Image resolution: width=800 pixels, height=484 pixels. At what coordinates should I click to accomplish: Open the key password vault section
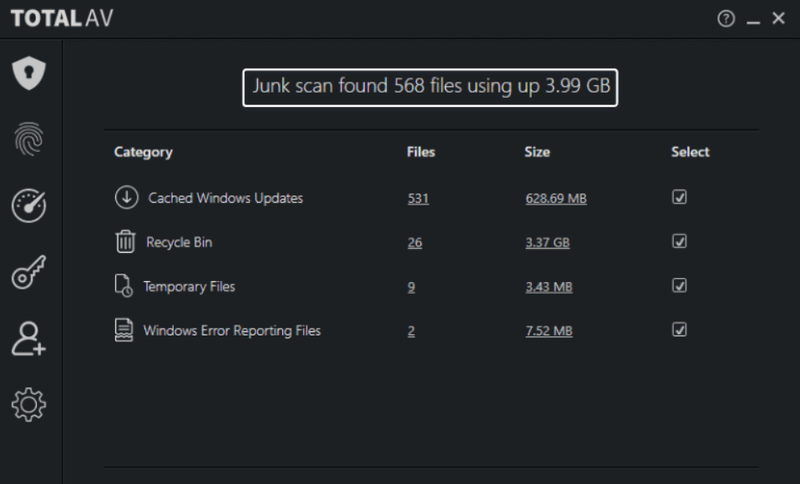point(29,273)
